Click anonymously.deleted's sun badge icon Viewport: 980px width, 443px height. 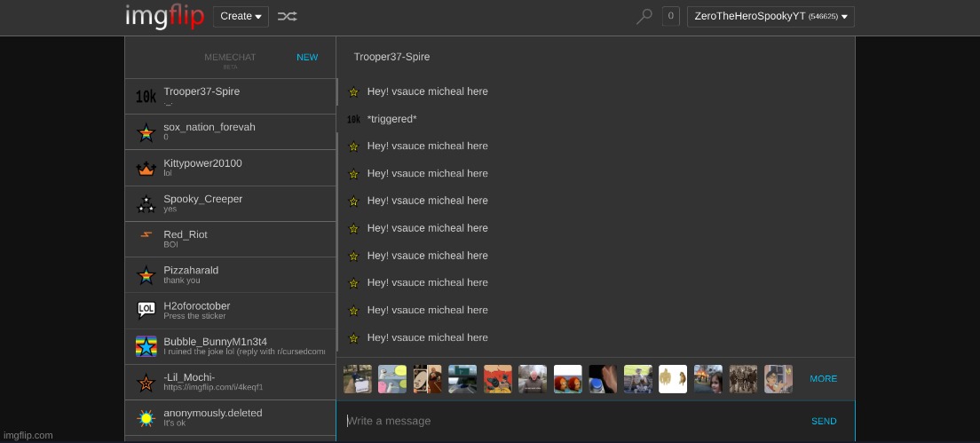point(146,418)
